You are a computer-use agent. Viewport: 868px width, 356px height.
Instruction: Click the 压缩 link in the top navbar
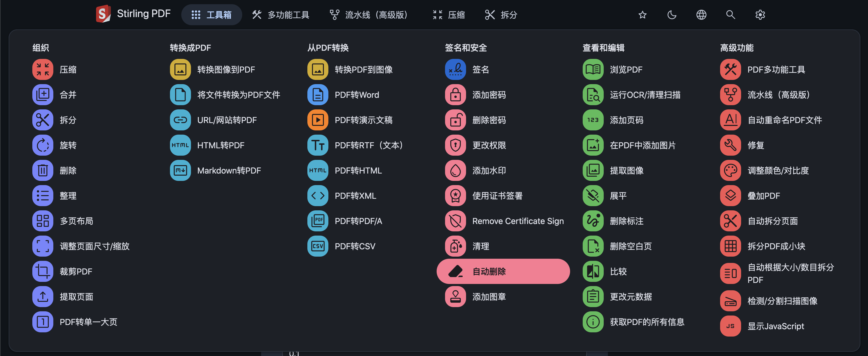tap(449, 15)
